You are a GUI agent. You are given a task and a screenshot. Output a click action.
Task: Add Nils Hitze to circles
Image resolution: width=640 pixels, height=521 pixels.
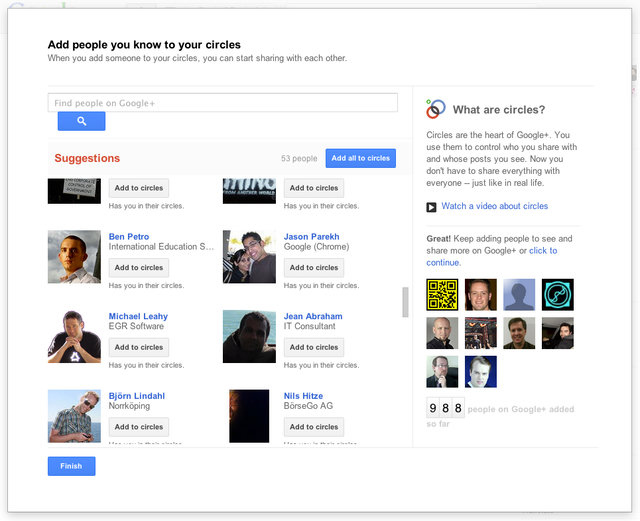point(314,427)
